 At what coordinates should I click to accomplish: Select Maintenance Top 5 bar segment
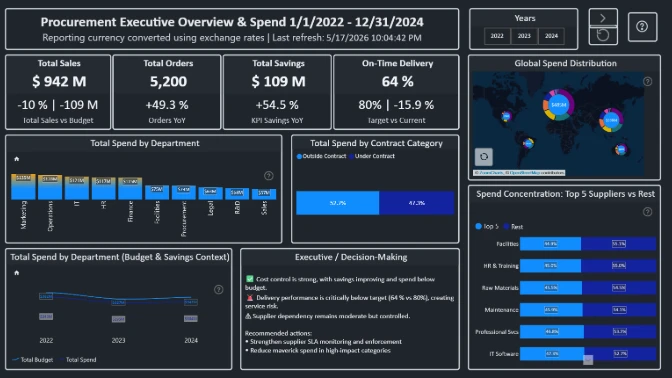click(x=551, y=310)
